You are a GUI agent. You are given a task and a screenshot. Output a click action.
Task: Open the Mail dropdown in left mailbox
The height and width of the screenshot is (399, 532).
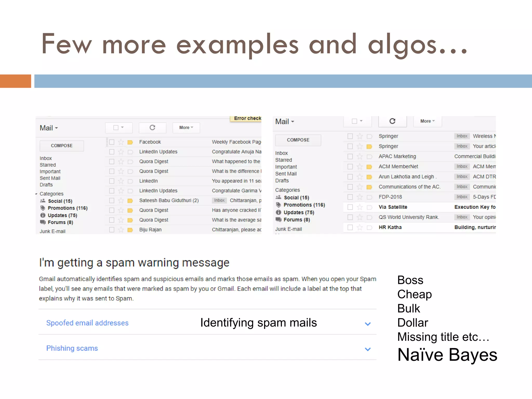click(49, 128)
